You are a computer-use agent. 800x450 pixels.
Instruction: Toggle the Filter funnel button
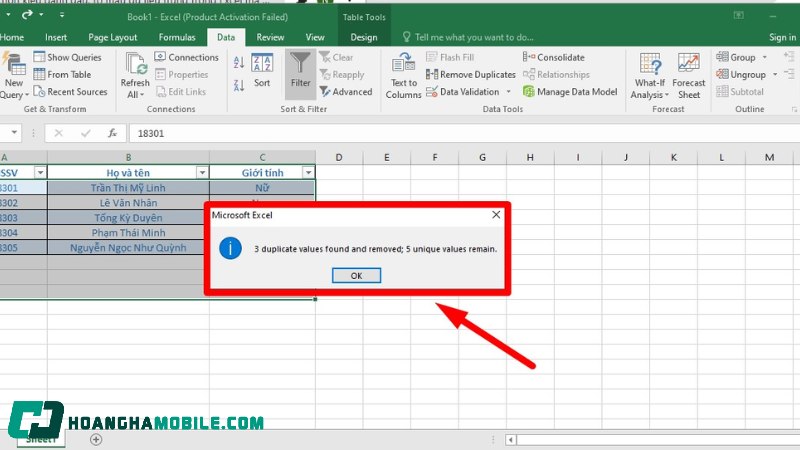[301, 74]
